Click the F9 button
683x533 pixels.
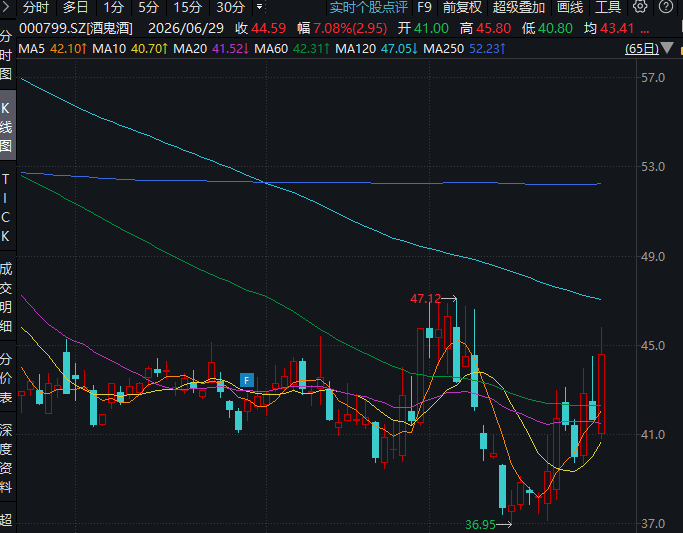point(424,7)
